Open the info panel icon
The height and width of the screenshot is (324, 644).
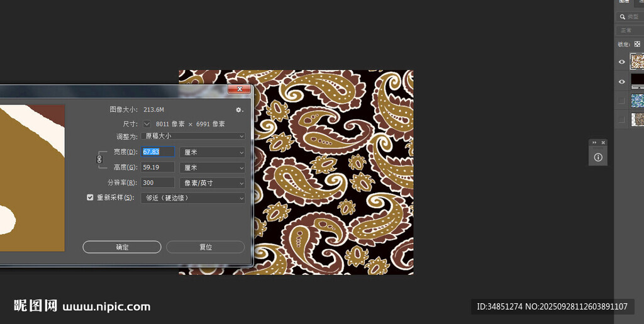(x=597, y=157)
